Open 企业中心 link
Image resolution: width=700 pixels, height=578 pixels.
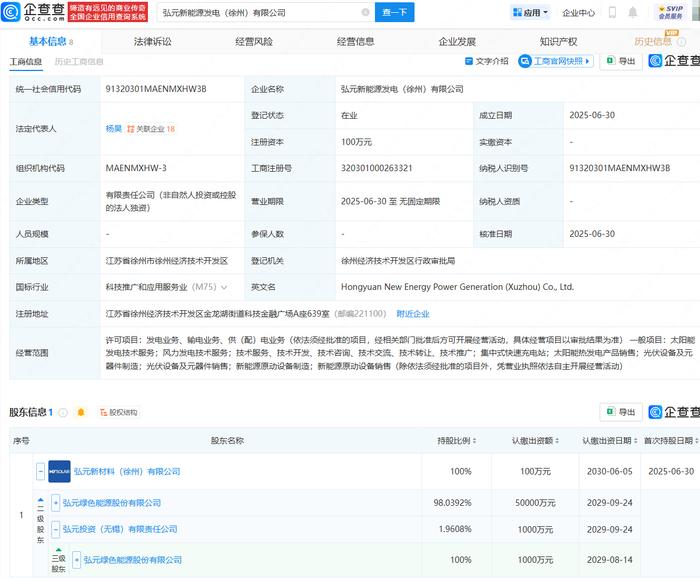point(579,12)
